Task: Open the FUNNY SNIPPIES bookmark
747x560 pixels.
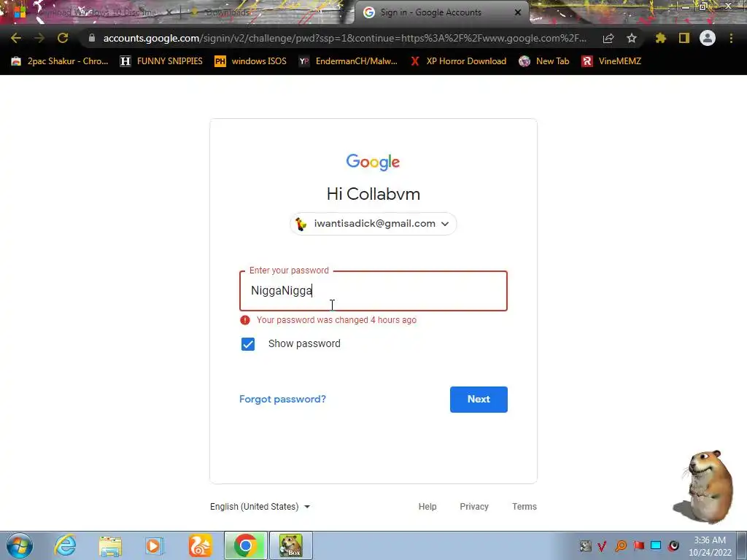Action: (161, 61)
